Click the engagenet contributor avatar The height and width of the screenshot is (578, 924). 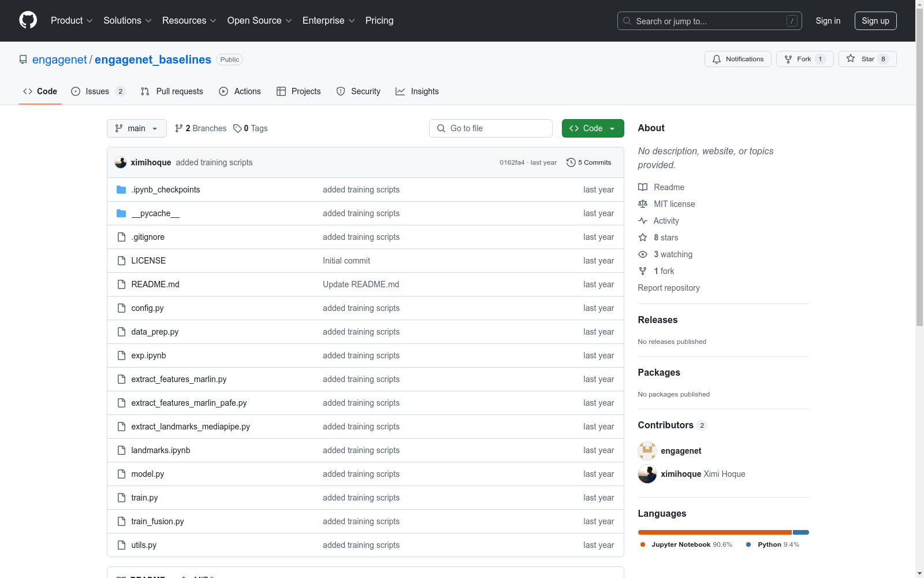(x=647, y=451)
